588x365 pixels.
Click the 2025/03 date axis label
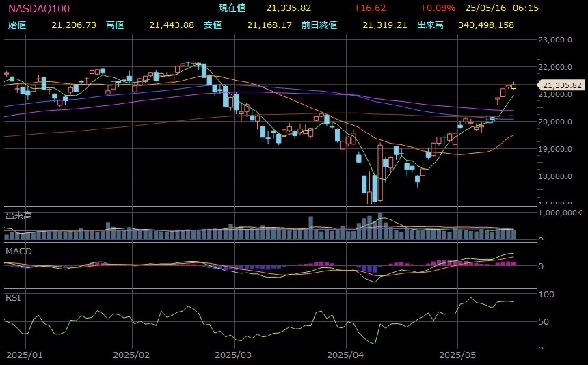pos(233,355)
